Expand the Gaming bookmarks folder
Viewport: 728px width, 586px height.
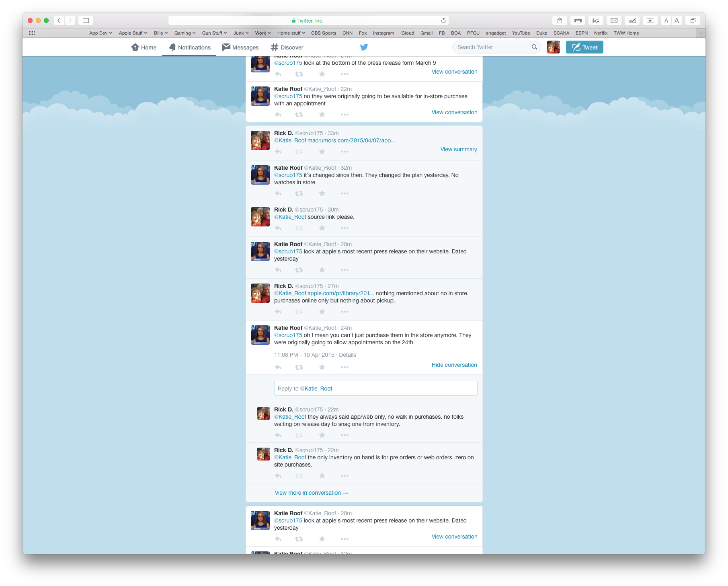coord(185,33)
